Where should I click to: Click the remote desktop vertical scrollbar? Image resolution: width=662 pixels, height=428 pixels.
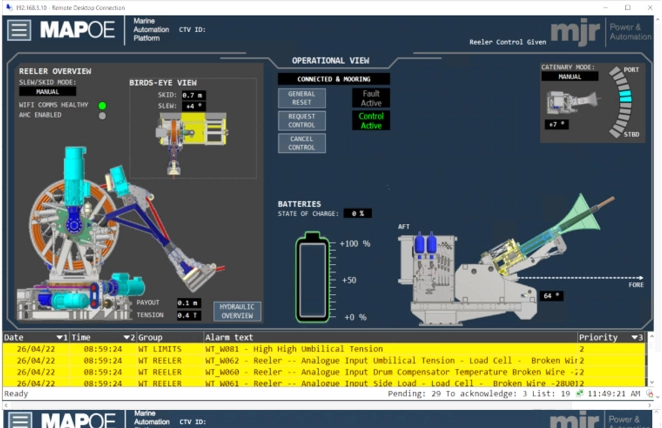click(x=657, y=207)
